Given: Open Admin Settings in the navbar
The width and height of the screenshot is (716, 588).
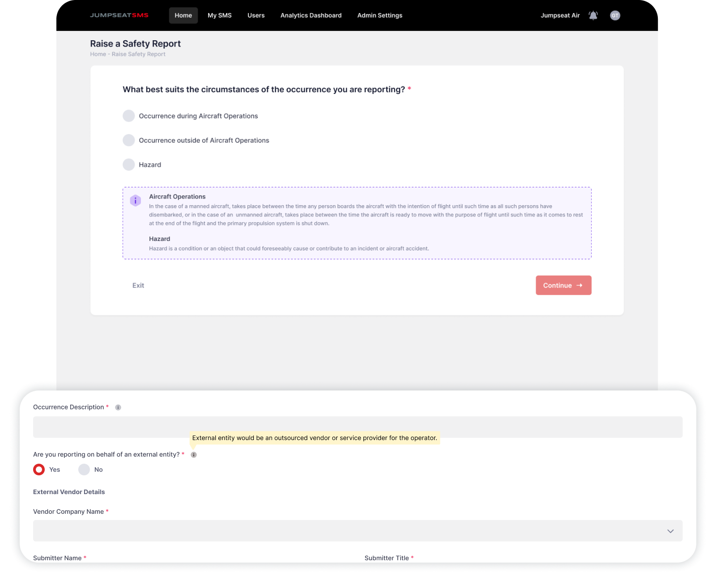Looking at the screenshot, I should [x=379, y=15].
